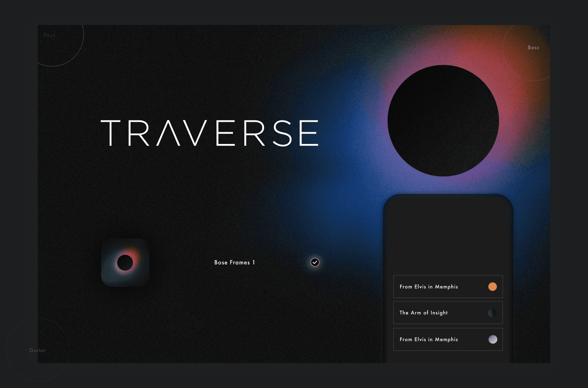Viewport: 588px width, 388px height.
Task: Open the TRAVERSE home logo
Action: click(210, 133)
